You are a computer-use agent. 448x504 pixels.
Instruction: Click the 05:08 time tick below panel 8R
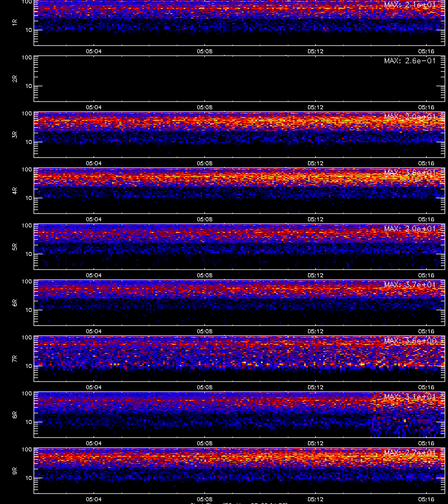tap(204, 444)
